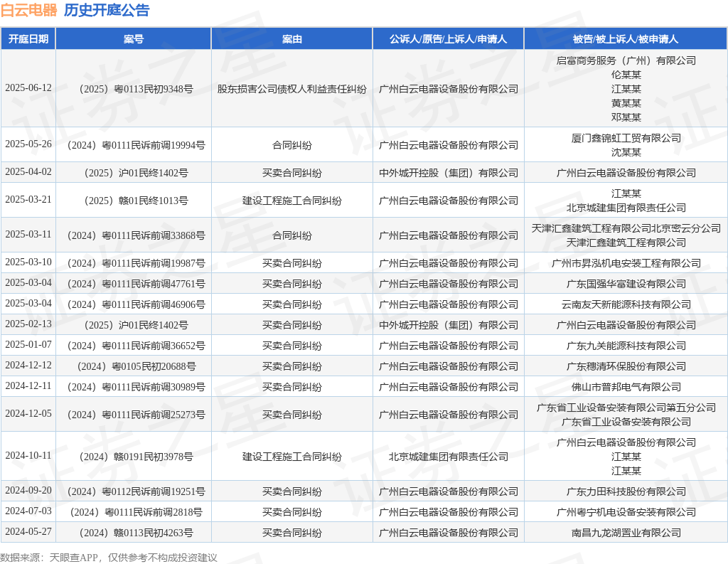
Task: Select date cell 2025-03-11
Action: [28, 234]
